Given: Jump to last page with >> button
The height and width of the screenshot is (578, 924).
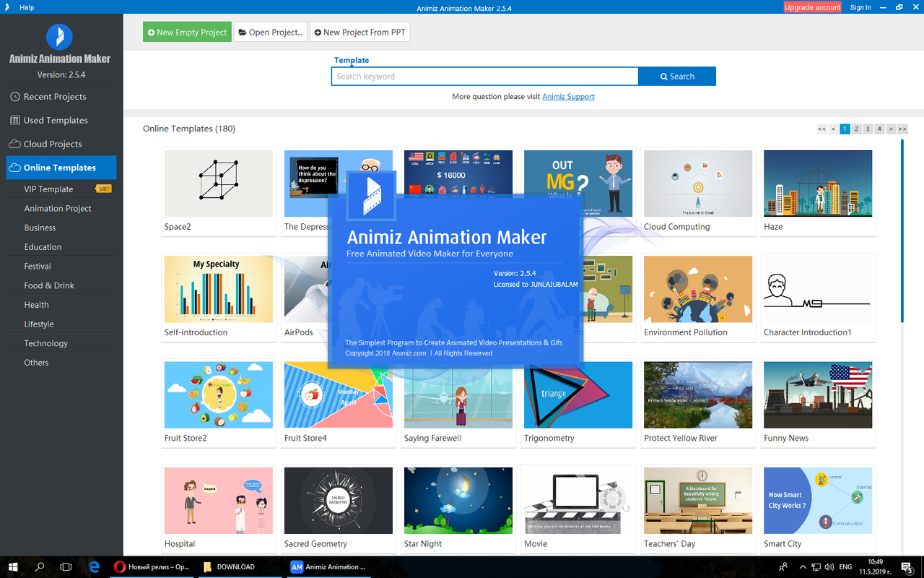Looking at the screenshot, I should tap(902, 129).
